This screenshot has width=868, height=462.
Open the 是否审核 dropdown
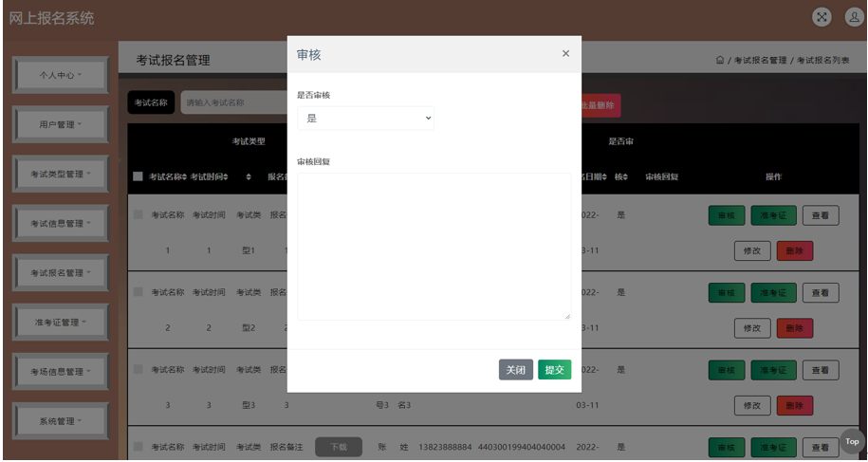(x=365, y=119)
